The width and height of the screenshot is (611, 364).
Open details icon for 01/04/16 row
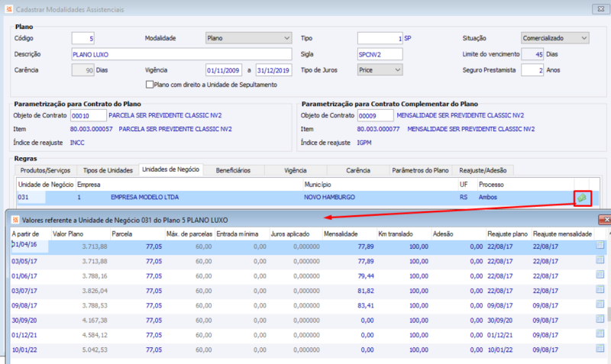click(x=600, y=245)
